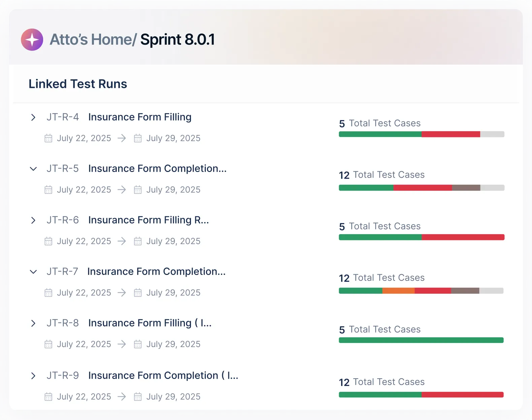Expand the JT-R-8 test run row

[x=33, y=323]
